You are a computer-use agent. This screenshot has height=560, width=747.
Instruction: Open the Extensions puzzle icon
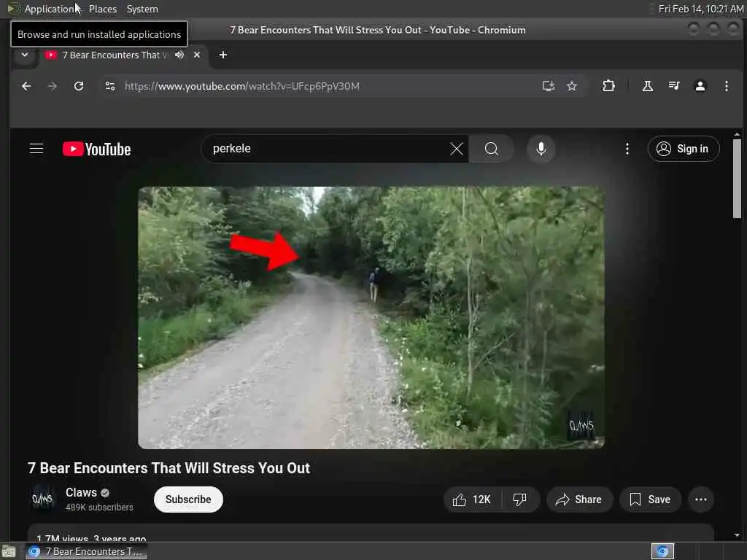[608, 86]
